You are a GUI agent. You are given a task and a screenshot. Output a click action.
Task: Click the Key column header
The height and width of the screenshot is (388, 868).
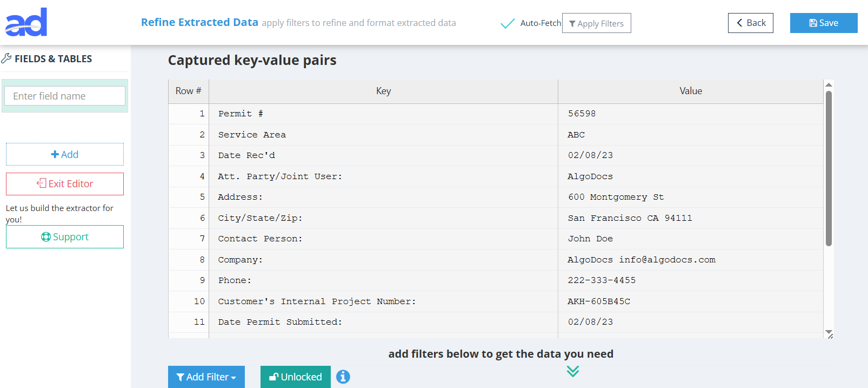click(x=383, y=91)
